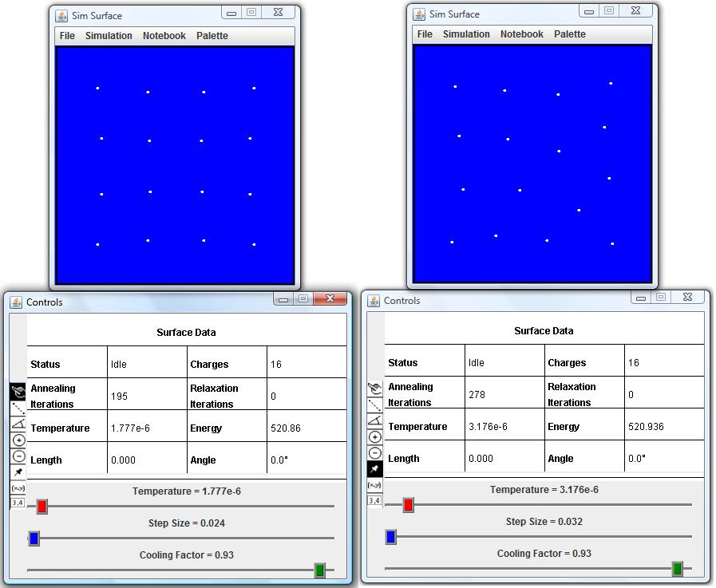Image resolution: width=716 pixels, height=588 pixels.
Task: Click the red Temperature slider thumb in left Controls
Action: click(x=42, y=507)
